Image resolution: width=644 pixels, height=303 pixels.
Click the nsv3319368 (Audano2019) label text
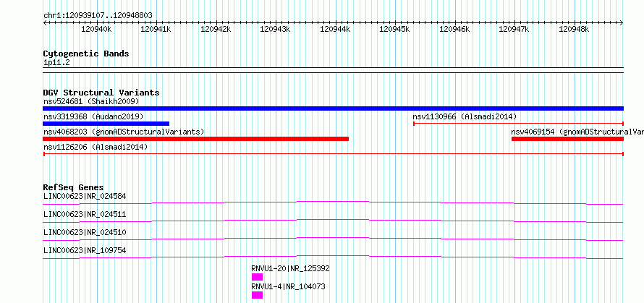point(93,116)
